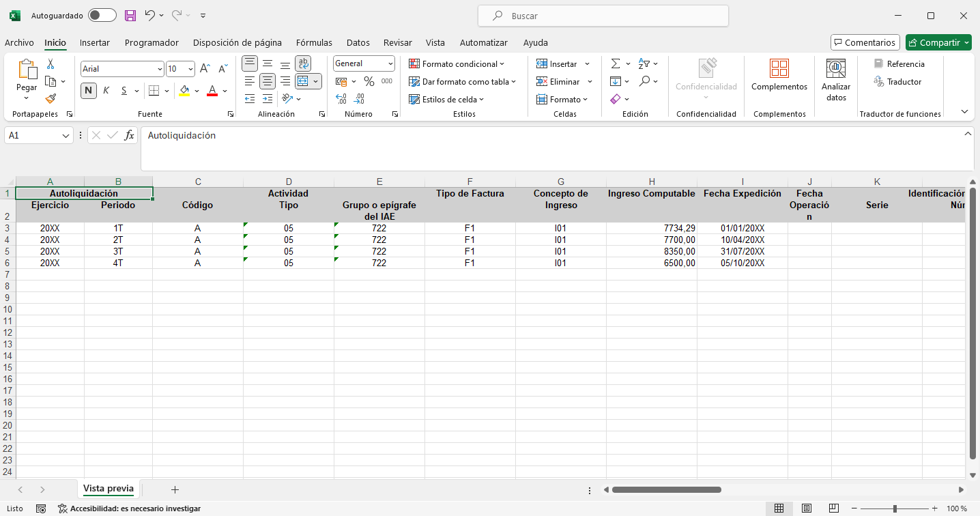Toggle underline S formatting
The image size is (980, 516).
(124, 90)
